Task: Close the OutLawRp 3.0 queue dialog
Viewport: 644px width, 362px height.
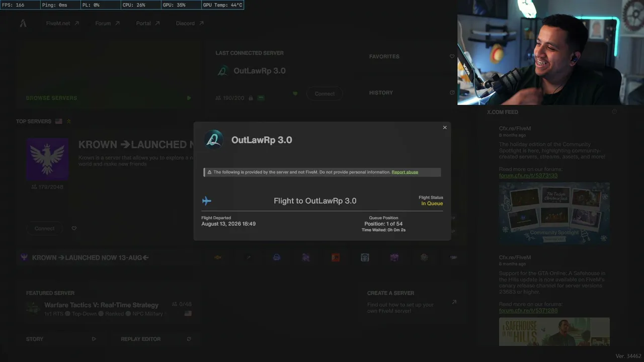Action: [445, 128]
